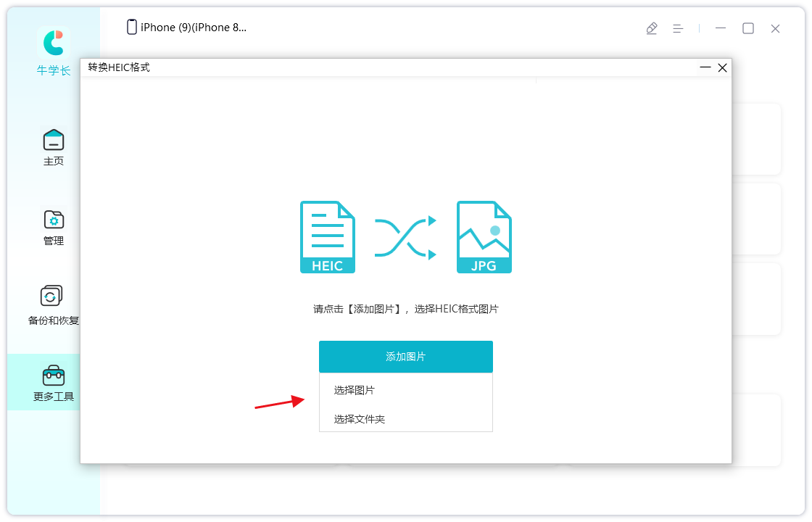This screenshot has height=522, width=812.
Task: Click the 管理 gear-document icon
Action: 54,219
